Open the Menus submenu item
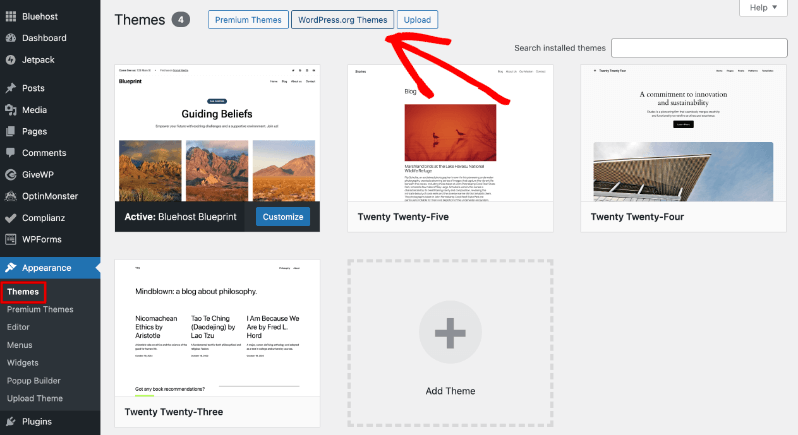Viewport: 798px width, 435px height. (19, 345)
